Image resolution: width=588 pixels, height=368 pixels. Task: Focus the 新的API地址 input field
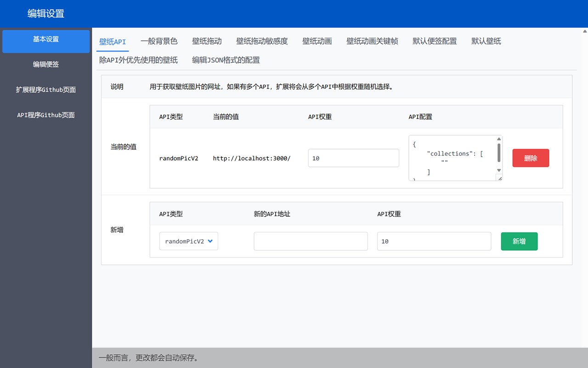pos(311,241)
